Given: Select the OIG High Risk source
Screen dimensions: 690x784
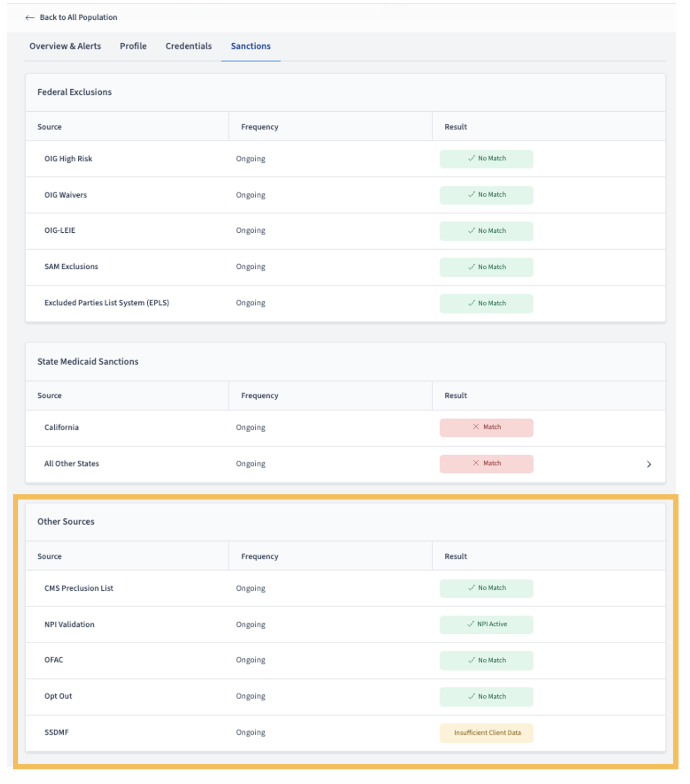Looking at the screenshot, I should tap(68, 159).
